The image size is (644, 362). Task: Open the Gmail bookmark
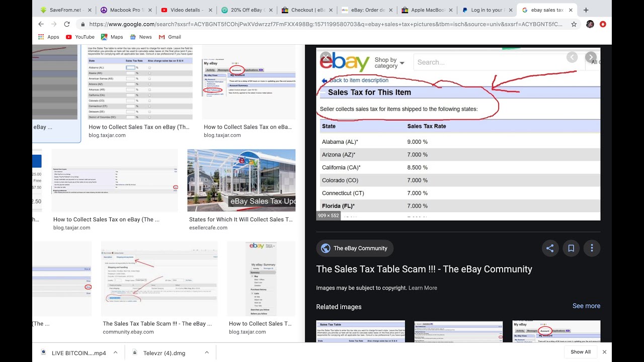pos(170,37)
